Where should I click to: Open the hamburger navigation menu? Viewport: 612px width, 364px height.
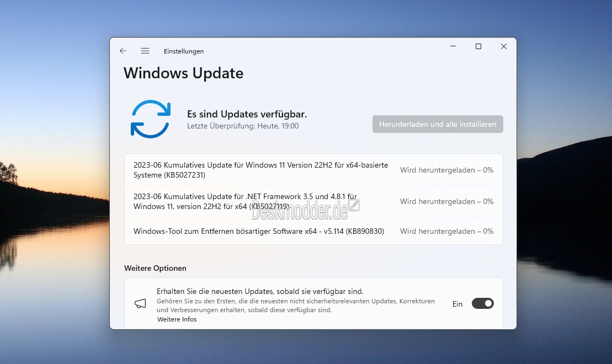[x=145, y=51]
